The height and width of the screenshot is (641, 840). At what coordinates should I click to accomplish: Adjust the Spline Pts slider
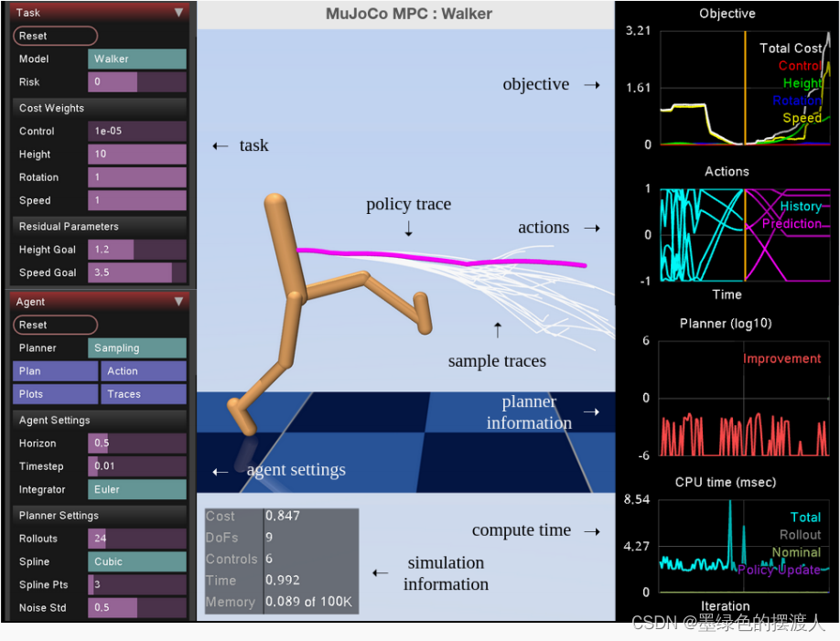click(x=137, y=585)
